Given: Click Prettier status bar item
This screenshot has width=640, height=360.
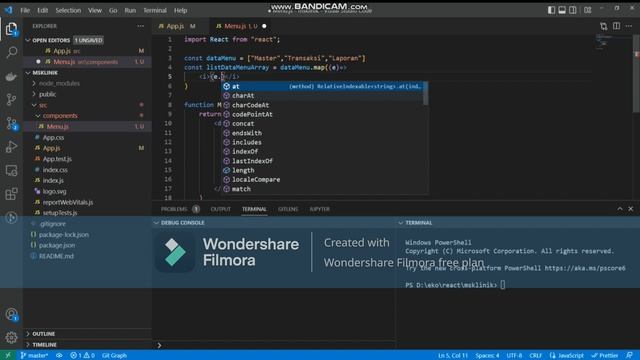Looking at the screenshot, I should 605,355.
